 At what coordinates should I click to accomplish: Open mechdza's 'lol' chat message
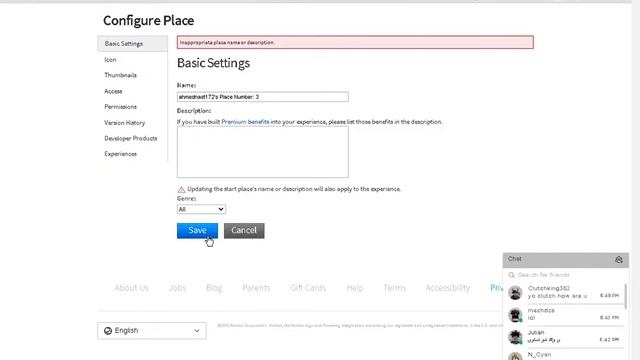click(531, 318)
